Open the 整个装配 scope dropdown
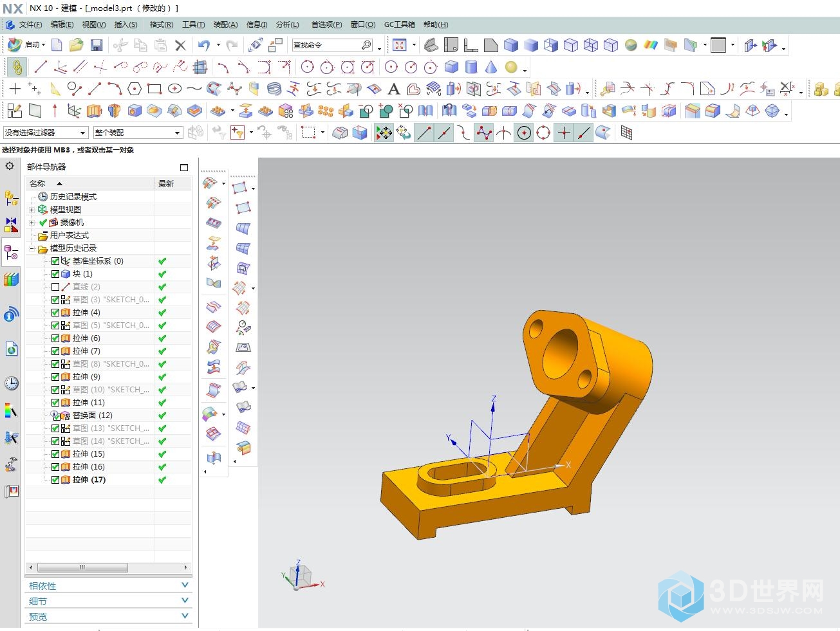Image resolution: width=840 pixels, height=631 pixels. pyautogui.click(x=138, y=133)
